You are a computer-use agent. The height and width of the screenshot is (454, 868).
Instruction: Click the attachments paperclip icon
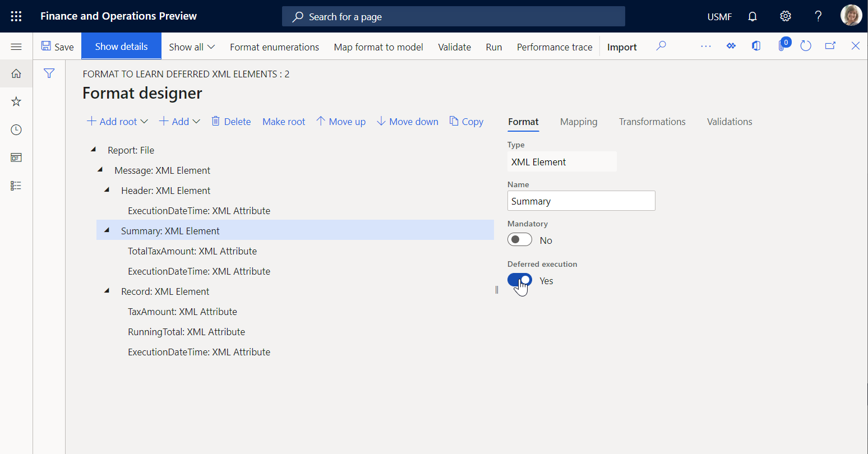782,46
